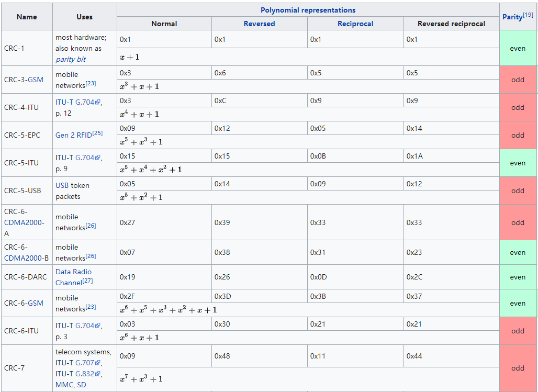Viewport: 538px width, 392px height.
Task: Follow the Reciprocal column header link
Action: (x=355, y=24)
